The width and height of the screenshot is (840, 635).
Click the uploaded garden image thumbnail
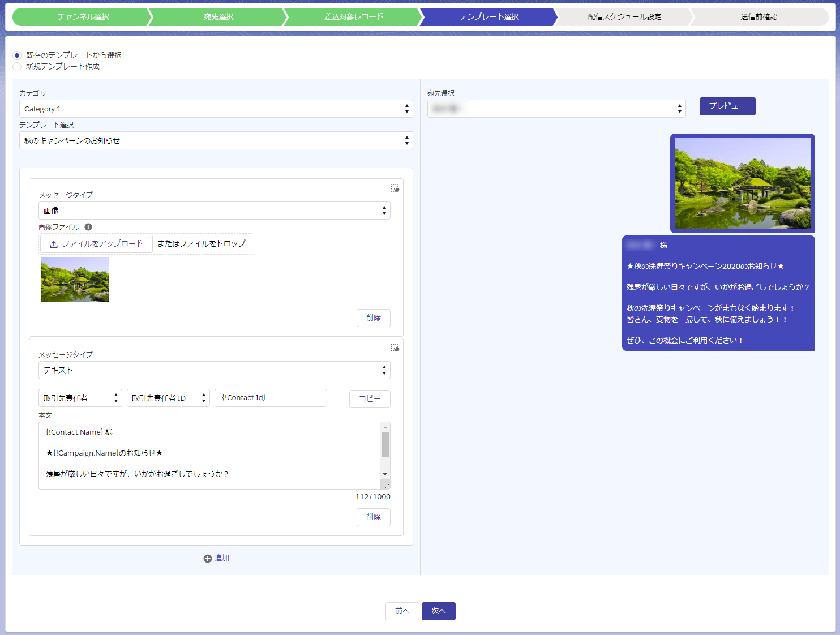click(75, 280)
